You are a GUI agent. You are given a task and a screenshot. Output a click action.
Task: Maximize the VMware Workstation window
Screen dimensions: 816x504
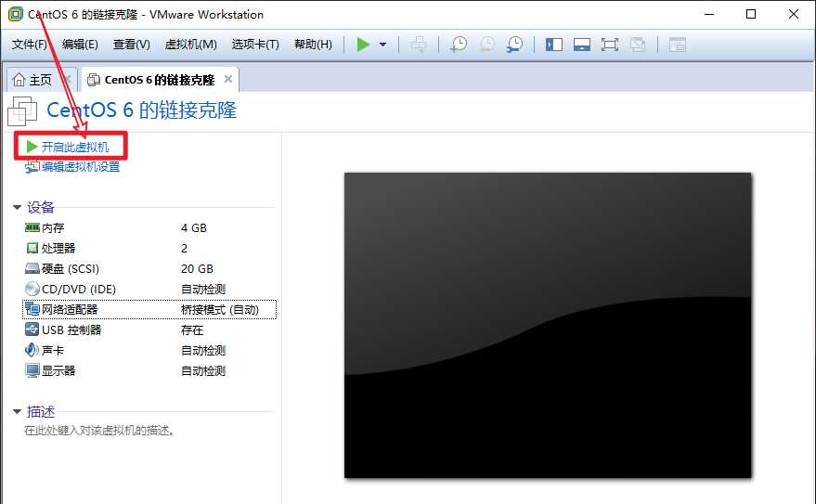[750, 14]
